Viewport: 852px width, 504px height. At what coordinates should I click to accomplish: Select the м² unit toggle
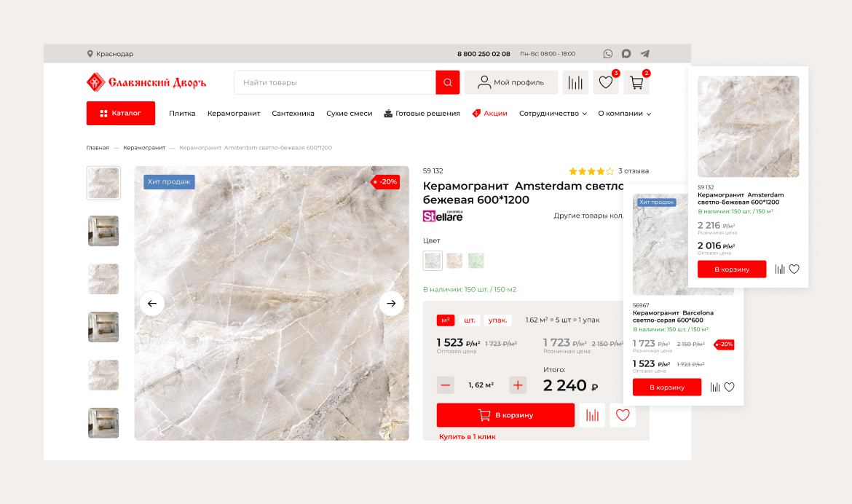pos(446,320)
